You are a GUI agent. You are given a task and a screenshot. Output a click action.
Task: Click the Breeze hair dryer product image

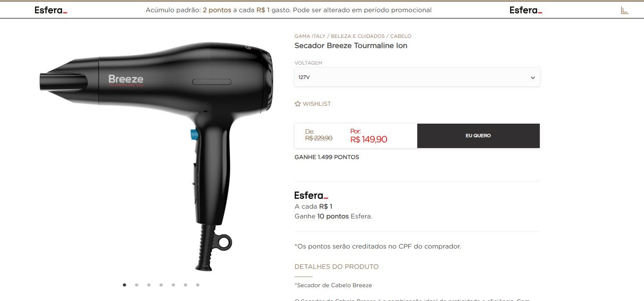[x=157, y=157]
